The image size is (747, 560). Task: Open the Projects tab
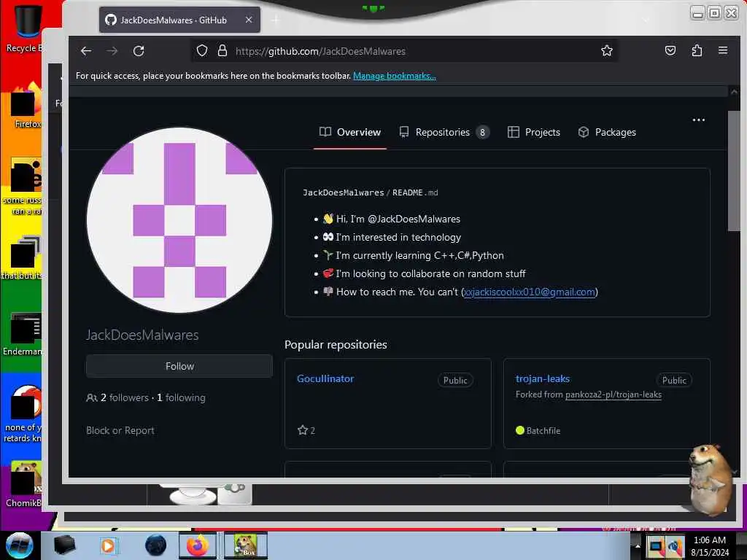(x=533, y=133)
